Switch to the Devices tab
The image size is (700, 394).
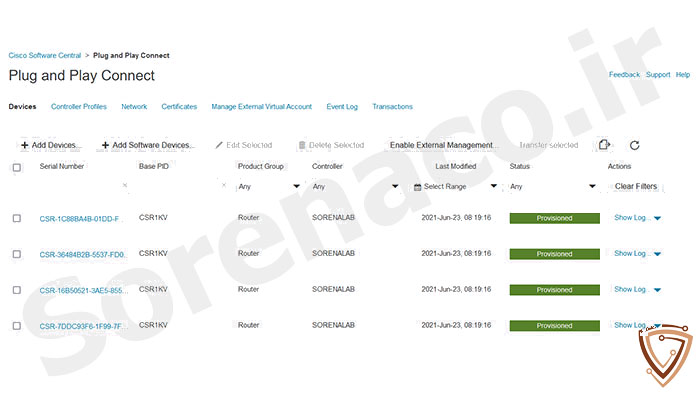pyautogui.click(x=22, y=107)
